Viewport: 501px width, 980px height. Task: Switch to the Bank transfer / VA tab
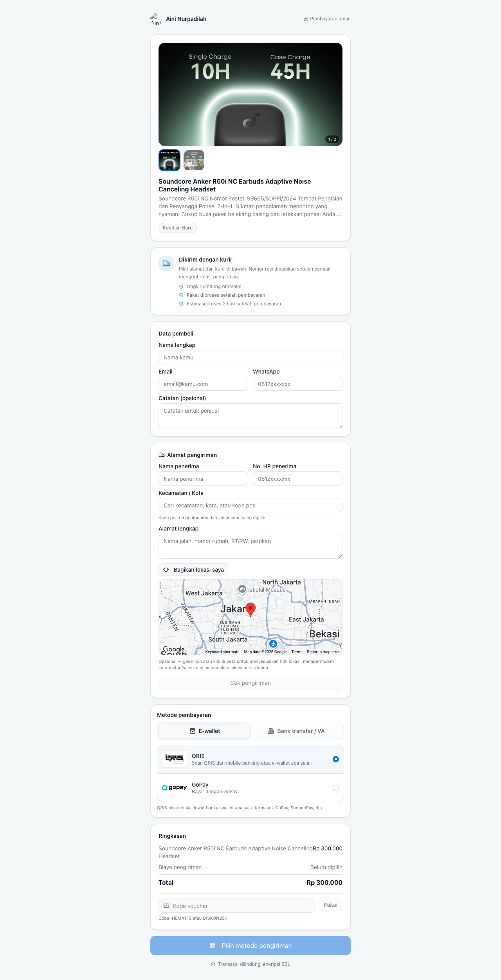(296, 731)
